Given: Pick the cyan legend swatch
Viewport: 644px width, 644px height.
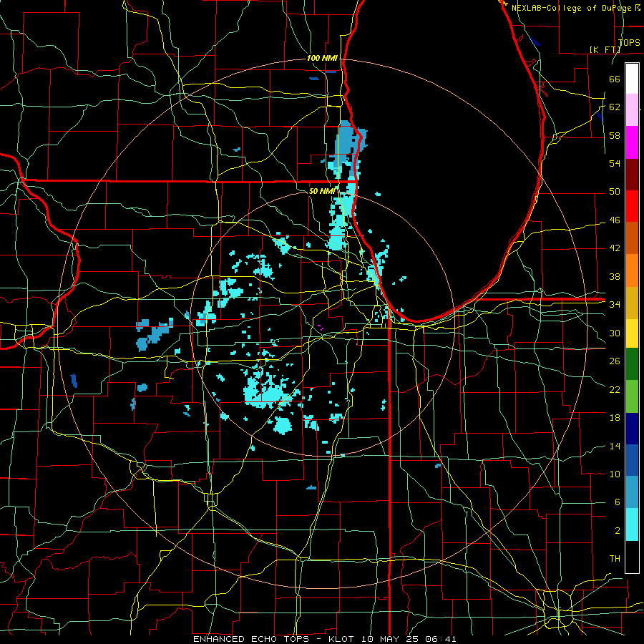Looking at the screenshot, I should pyautogui.click(x=632, y=525).
